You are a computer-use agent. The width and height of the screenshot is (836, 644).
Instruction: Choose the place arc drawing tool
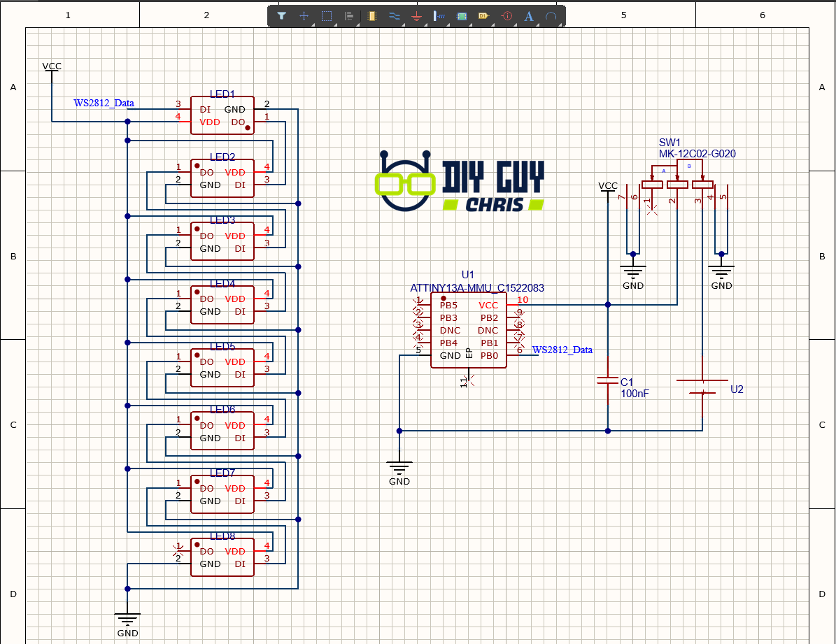(551, 16)
